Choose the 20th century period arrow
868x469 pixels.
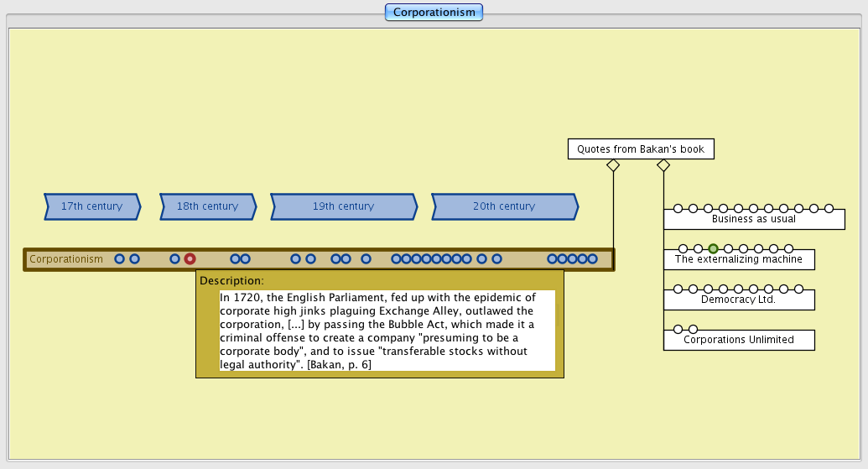pos(504,206)
